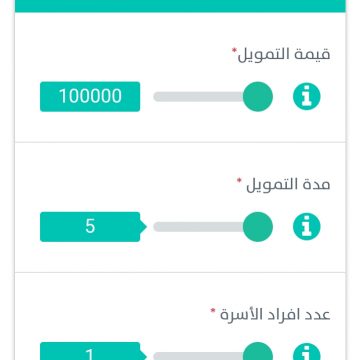The width and height of the screenshot is (360, 360).
Task: Click the قيمة التمويل slider handle
Action: [258, 97]
